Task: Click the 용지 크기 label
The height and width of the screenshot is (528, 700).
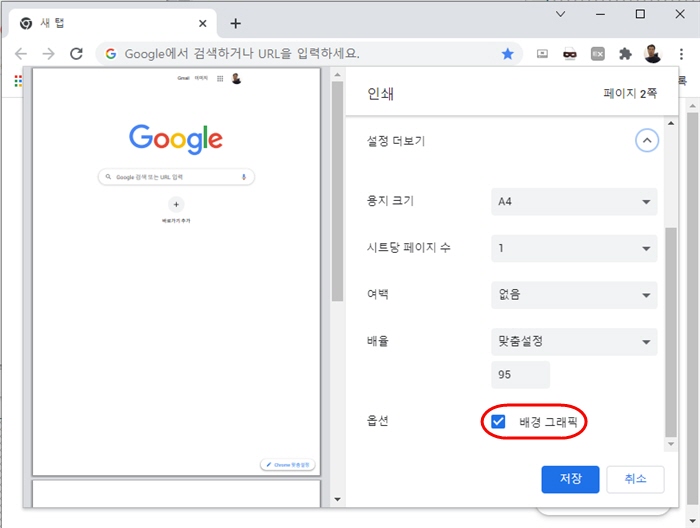Action: 390,201
